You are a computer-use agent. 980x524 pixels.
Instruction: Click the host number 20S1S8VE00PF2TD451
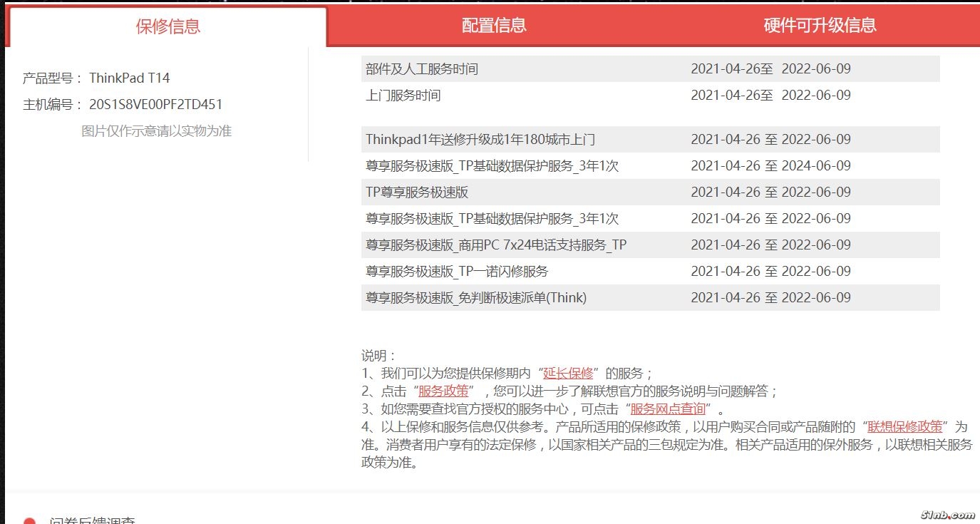click(155, 105)
